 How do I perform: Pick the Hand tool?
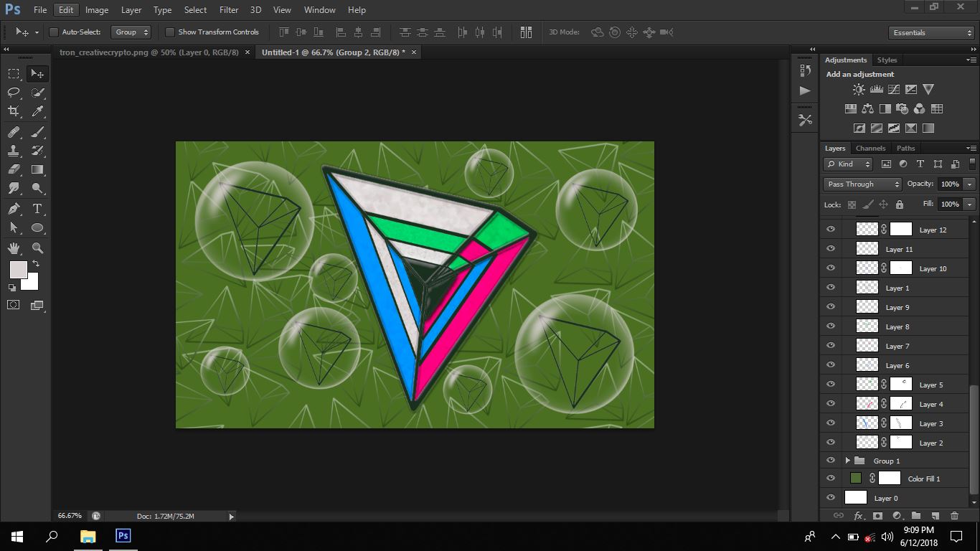14,248
